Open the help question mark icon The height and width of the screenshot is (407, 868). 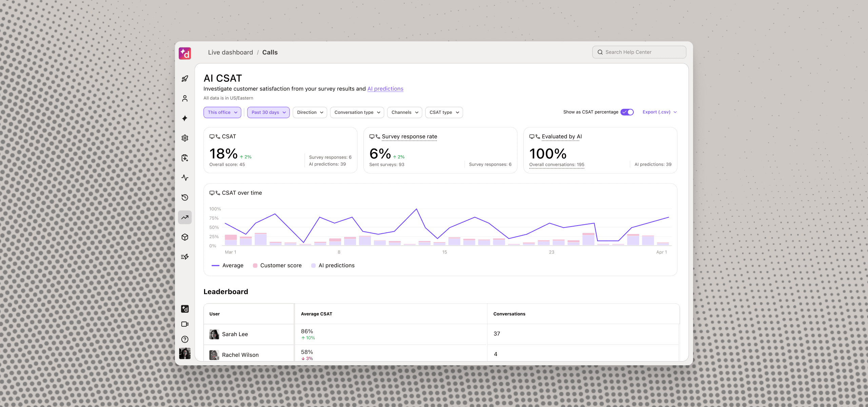[185, 340]
